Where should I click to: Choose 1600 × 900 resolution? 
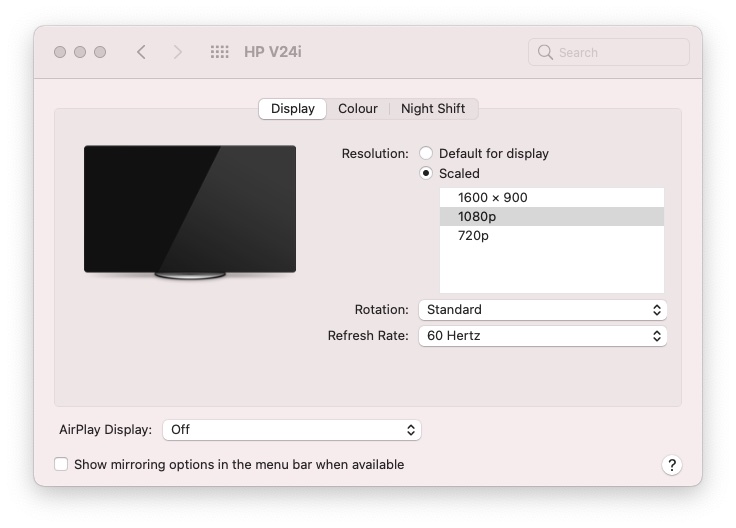552,198
